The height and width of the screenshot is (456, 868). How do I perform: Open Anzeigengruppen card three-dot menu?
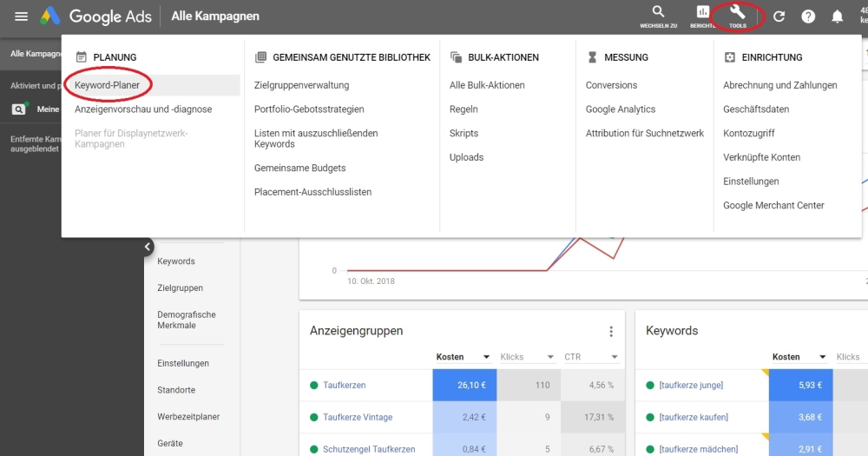click(x=611, y=331)
